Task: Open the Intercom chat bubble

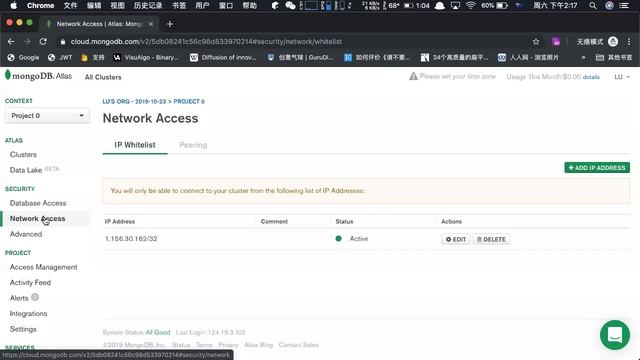Action: [x=615, y=335]
